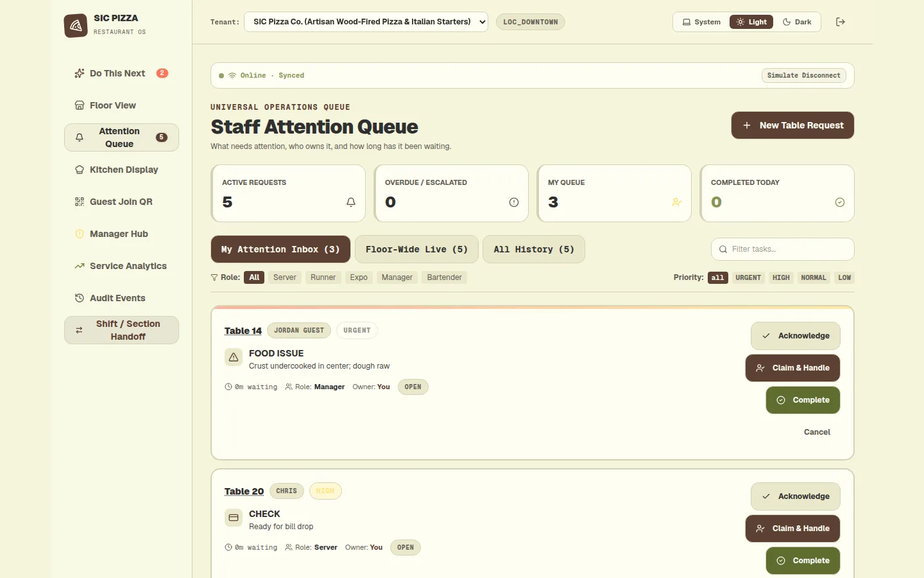Select the Light theme option

pyautogui.click(x=751, y=22)
